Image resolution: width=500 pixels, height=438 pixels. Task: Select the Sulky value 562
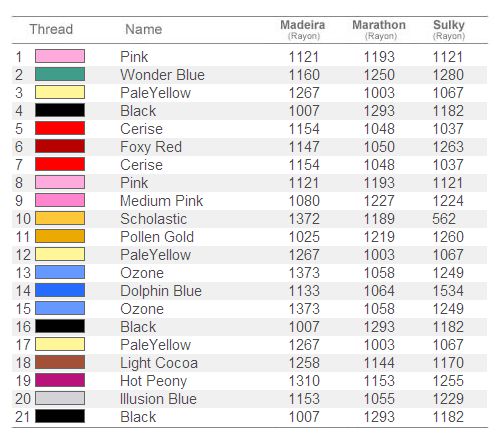pos(444,219)
